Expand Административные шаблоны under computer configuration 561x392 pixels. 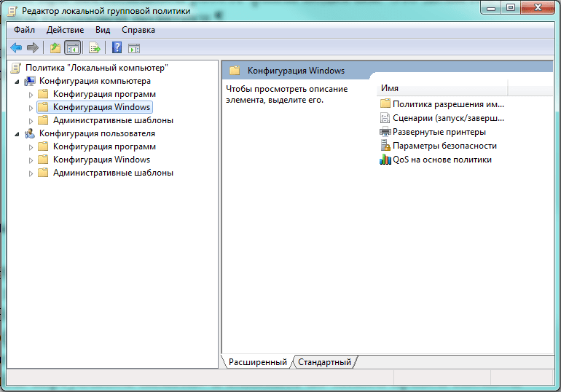pyautogui.click(x=31, y=121)
